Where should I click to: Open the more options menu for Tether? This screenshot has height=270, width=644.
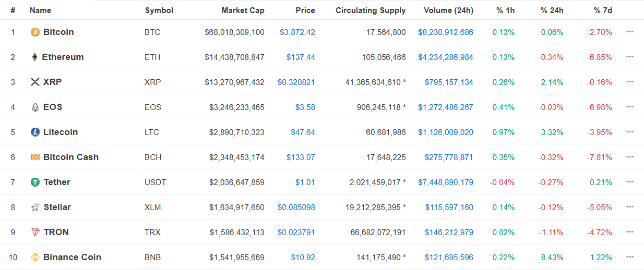coord(630,182)
